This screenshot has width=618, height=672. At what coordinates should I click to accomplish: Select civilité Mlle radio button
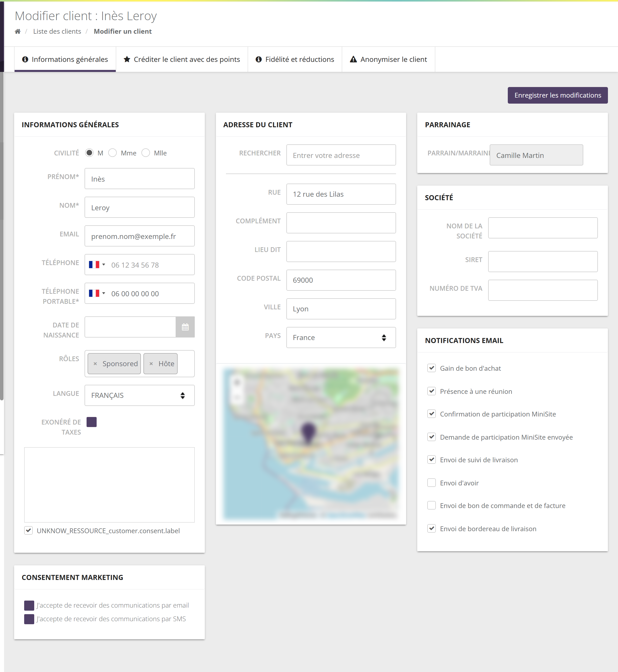pos(146,153)
